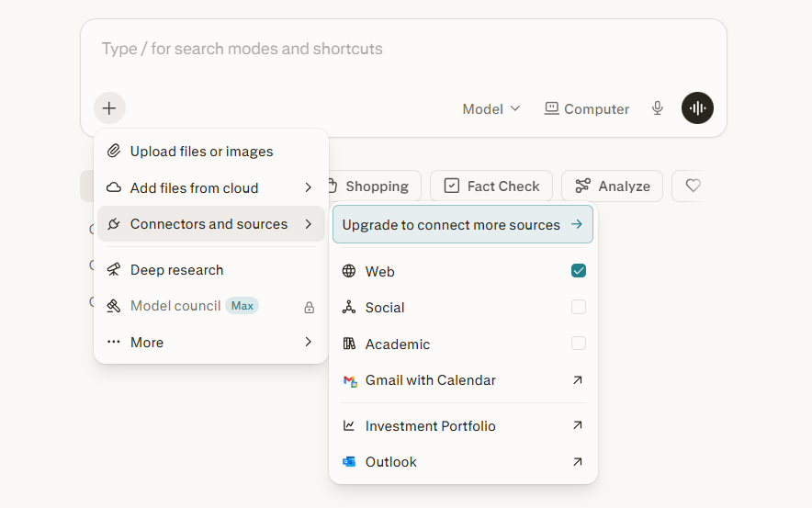Click Upgrade to connect more sources
The height and width of the screenshot is (508, 812).
click(x=462, y=225)
